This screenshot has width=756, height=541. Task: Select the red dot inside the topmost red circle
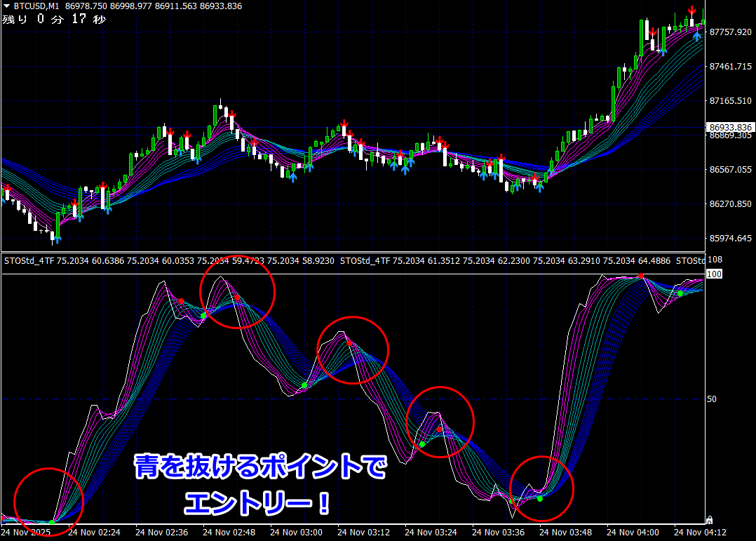tap(237, 298)
